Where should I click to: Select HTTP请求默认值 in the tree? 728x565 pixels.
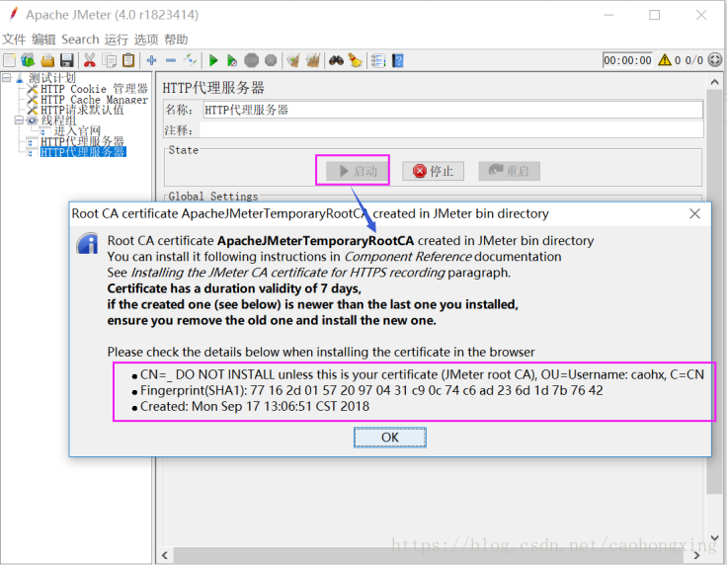82,110
